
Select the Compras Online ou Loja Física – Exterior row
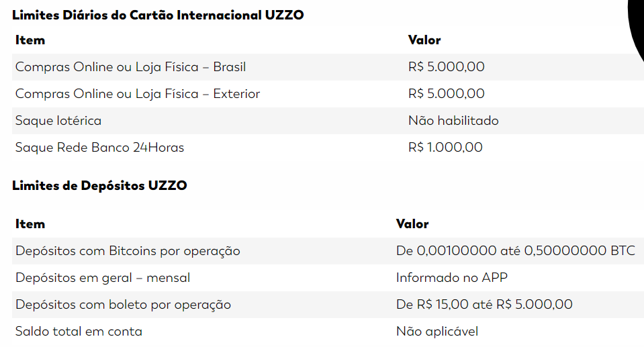(x=328, y=93)
